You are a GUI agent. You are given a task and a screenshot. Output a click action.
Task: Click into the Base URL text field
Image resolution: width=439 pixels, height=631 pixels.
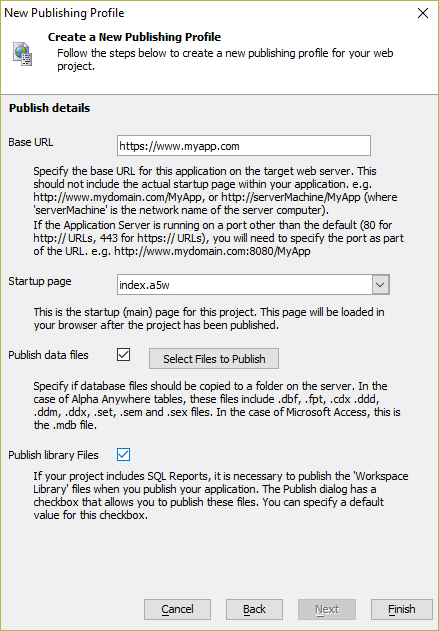tap(244, 146)
